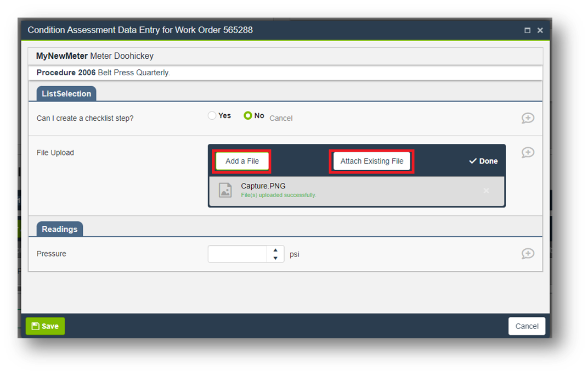
Task: Maximize the Condition Assessment dialog
Action: coord(527,31)
